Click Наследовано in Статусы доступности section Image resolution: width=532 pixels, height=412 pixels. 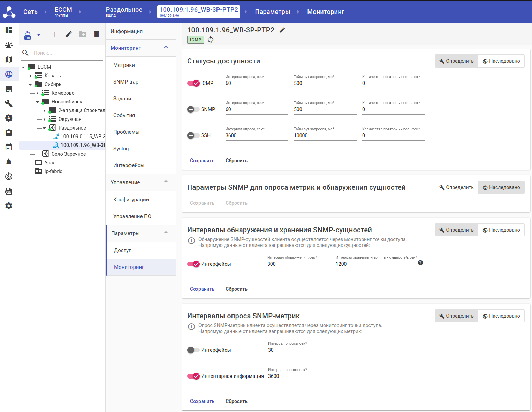pyautogui.click(x=501, y=61)
